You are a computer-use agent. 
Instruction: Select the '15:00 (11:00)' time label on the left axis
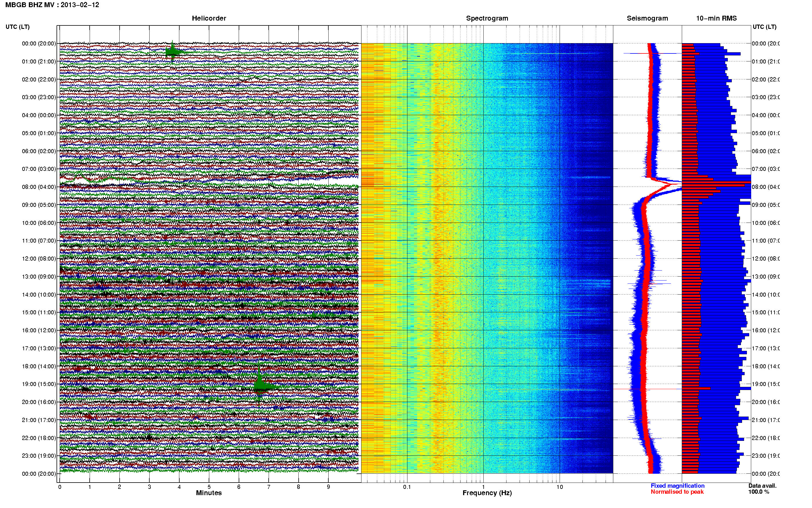tap(39, 313)
